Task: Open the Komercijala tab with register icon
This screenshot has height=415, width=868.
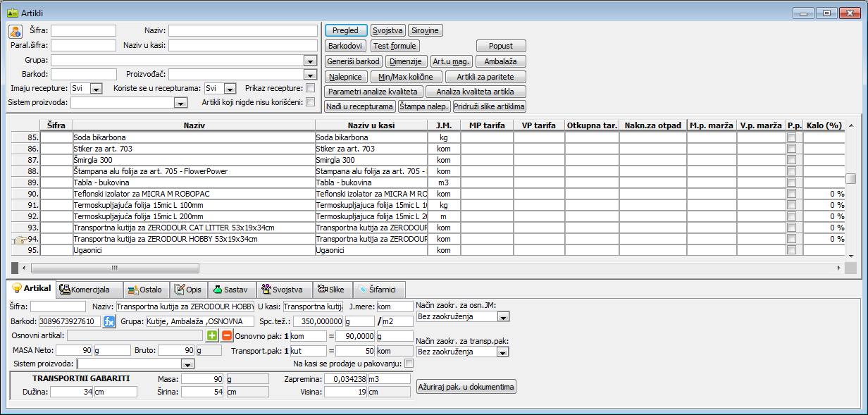Action: click(85, 289)
